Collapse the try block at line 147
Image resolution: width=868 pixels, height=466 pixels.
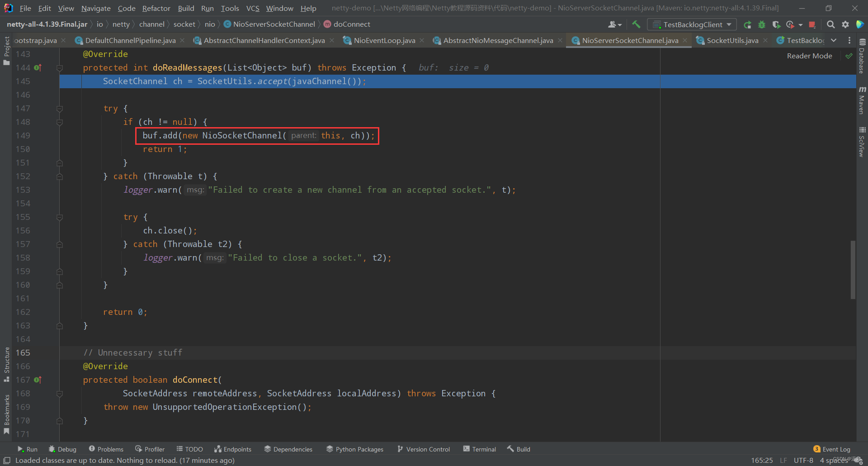tap(59, 109)
